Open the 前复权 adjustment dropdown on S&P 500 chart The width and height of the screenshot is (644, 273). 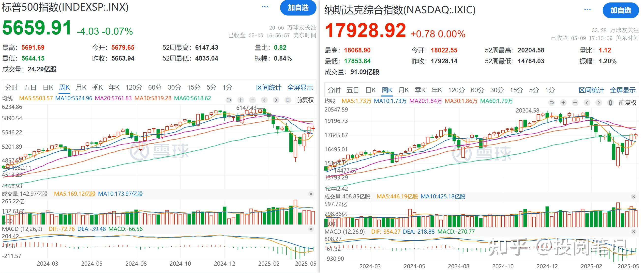304,100
